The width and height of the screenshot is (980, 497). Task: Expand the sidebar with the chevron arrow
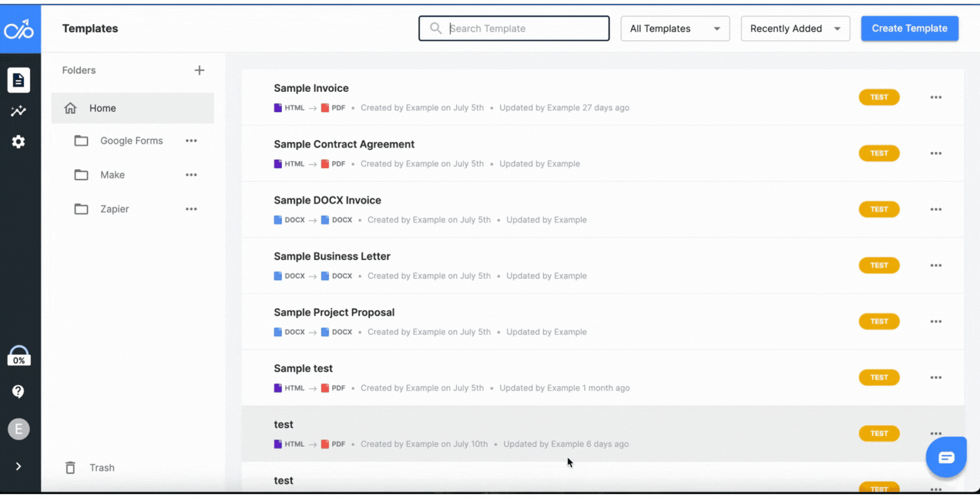19,466
